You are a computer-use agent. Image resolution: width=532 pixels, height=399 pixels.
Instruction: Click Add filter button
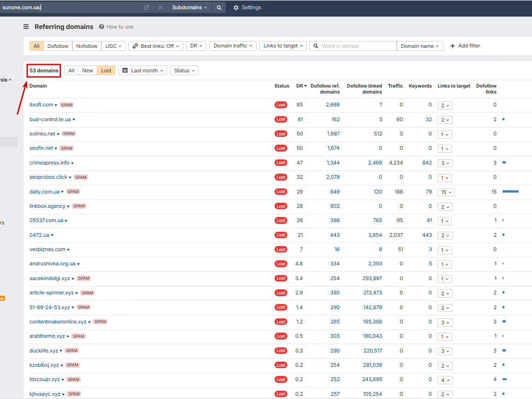465,46
